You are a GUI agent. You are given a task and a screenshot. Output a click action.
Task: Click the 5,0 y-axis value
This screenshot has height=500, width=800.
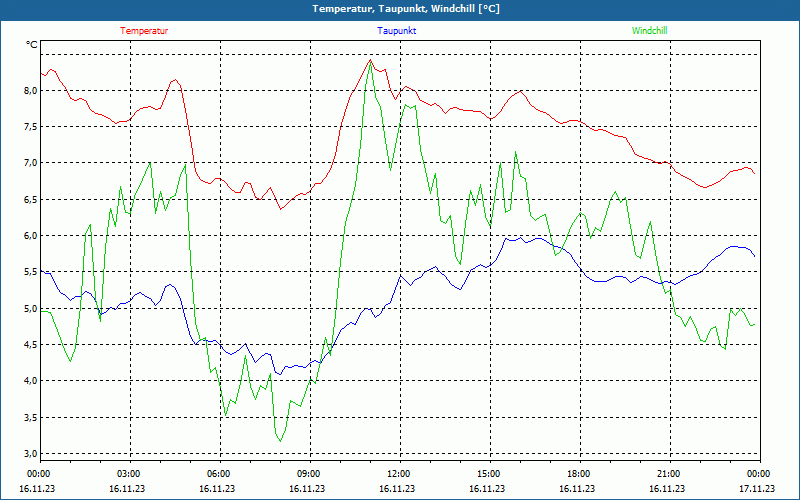tap(31, 309)
